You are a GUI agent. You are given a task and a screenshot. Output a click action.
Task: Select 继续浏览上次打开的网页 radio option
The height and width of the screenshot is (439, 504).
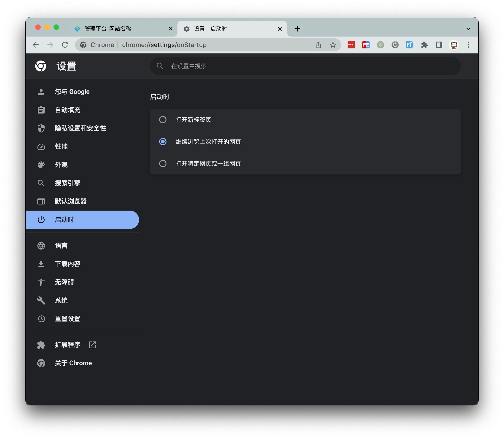pos(163,142)
